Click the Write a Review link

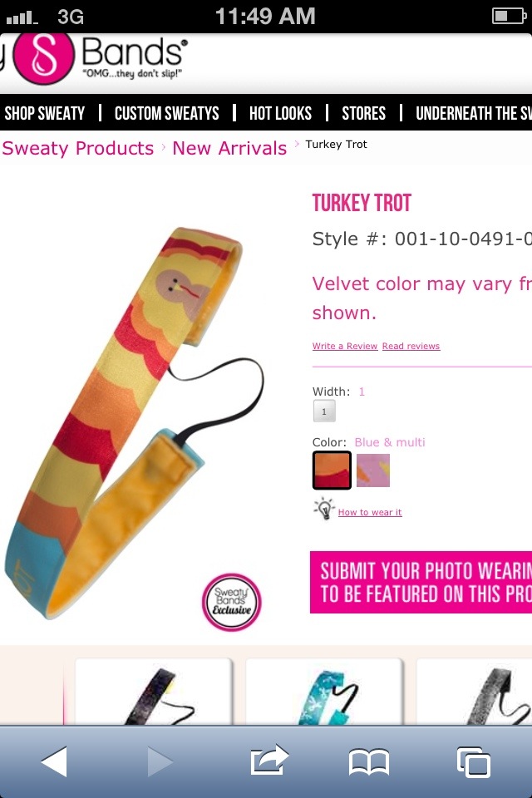click(x=345, y=346)
